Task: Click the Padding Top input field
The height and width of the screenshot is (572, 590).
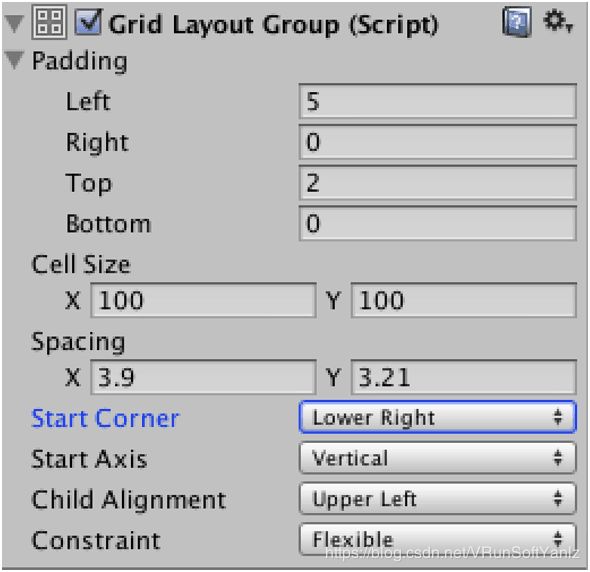Action: coord(438,183)
